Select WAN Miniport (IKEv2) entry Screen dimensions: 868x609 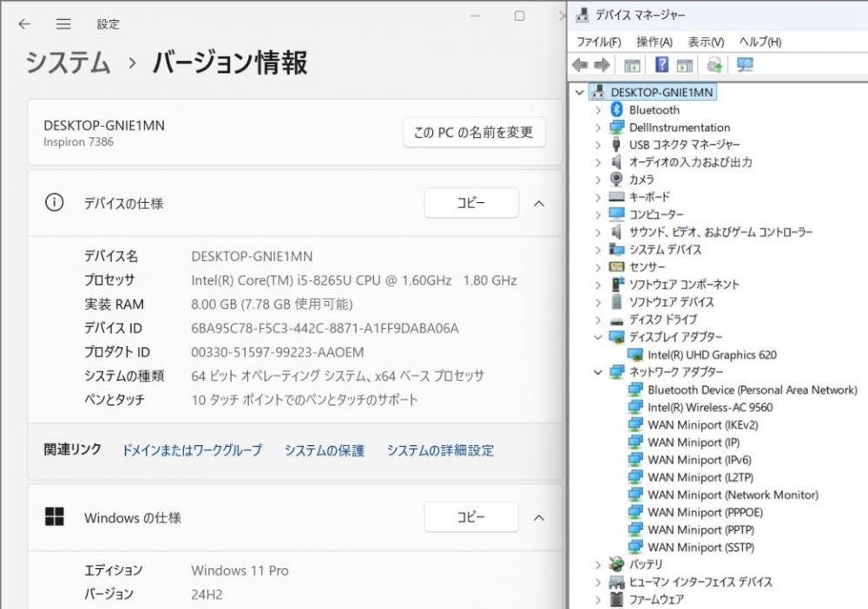pyautogui.click(x=702, y=425)
